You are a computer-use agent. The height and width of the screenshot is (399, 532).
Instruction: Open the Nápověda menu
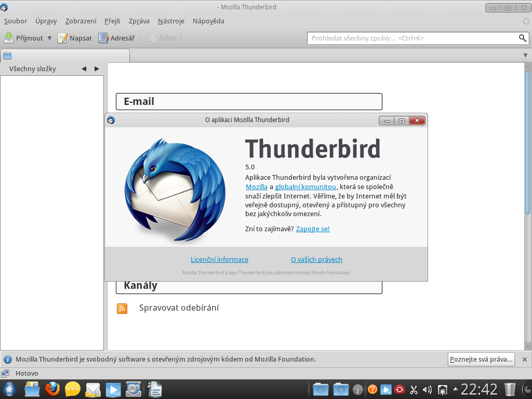pyautogui.click(x=208, y=21)
